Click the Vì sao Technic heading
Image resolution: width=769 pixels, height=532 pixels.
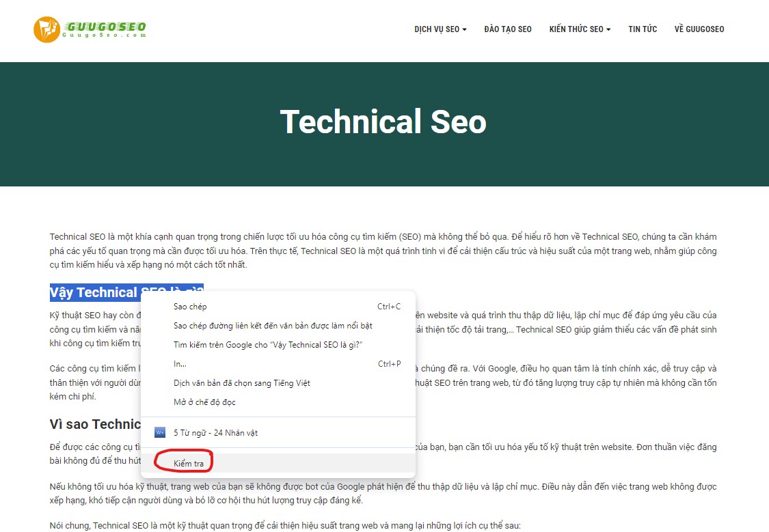pyautogui.click(x=95, y=424)
